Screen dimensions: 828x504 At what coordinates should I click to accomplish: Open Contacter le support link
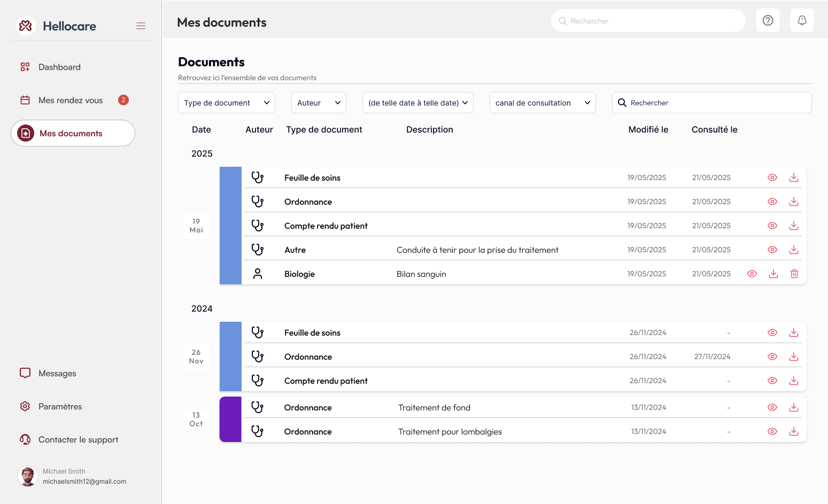click(x=78, y=439)
